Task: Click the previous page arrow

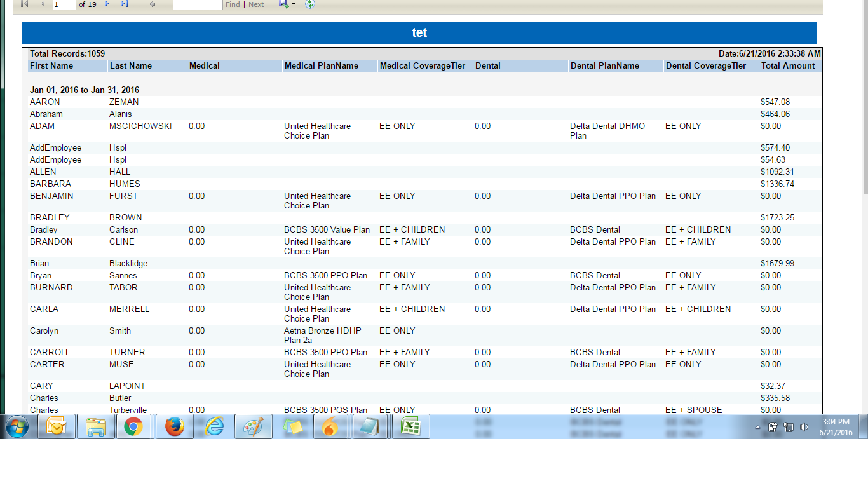Action: pos(43,4)
